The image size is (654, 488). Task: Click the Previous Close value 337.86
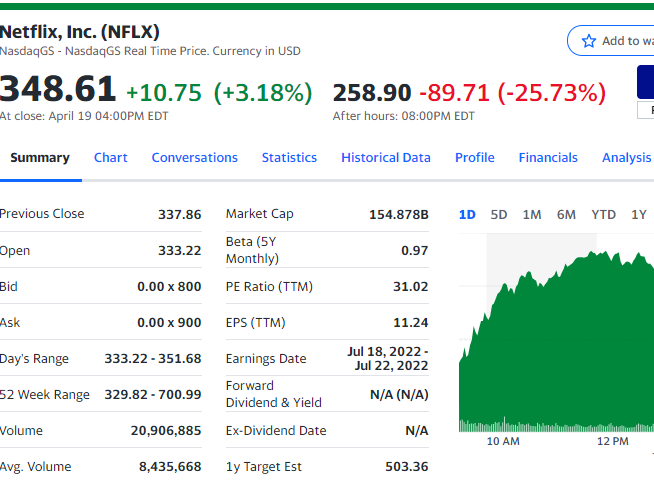(x=180, y=214)
